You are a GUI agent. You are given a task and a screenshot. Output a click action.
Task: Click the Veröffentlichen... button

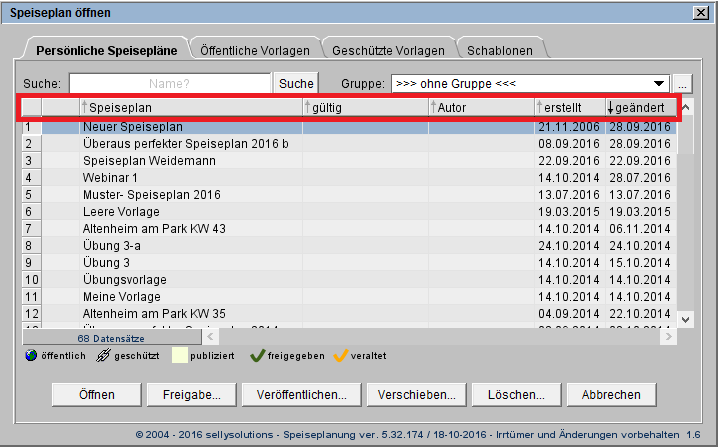(302, 395)
